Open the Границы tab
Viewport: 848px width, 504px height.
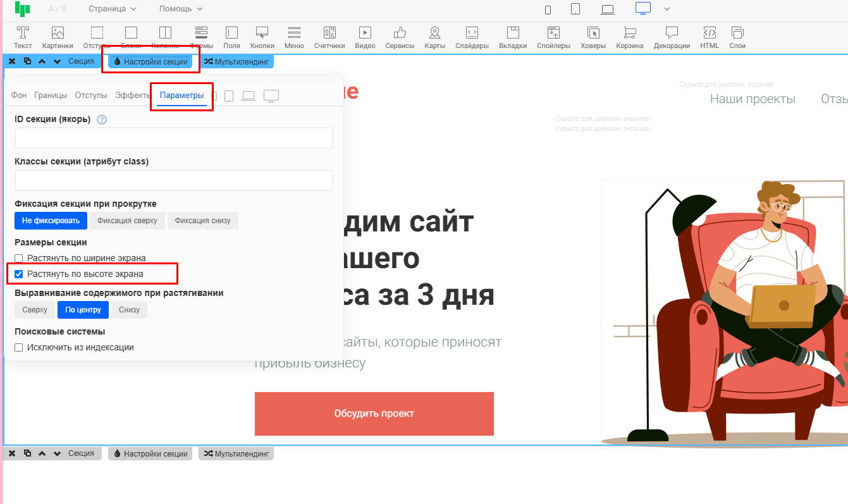click(x=51, y=95)
